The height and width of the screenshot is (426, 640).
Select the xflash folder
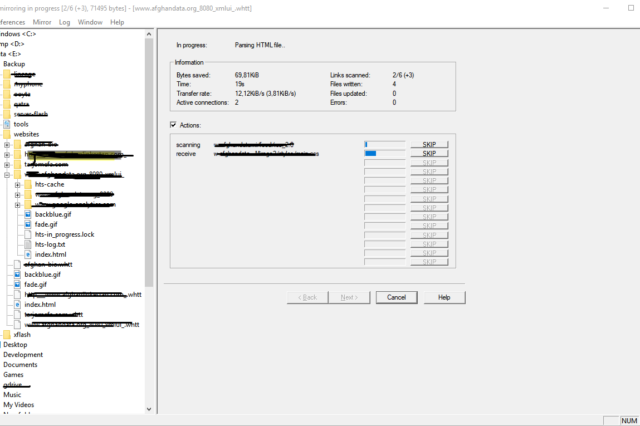tap(22, 334)
